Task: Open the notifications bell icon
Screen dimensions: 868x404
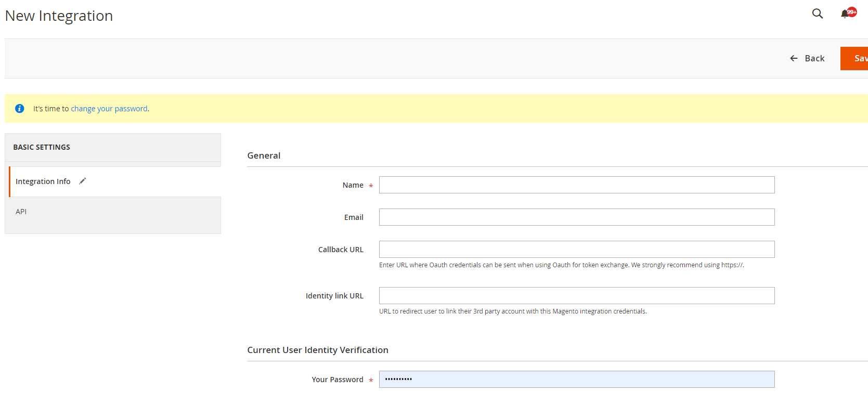Action: (845, 14)
